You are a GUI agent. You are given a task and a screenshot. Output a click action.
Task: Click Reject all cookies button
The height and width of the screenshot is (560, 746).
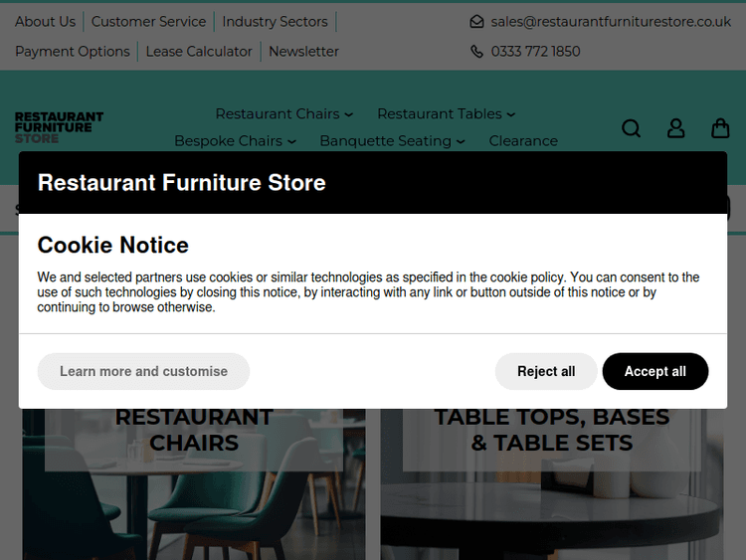coord(546,371)
